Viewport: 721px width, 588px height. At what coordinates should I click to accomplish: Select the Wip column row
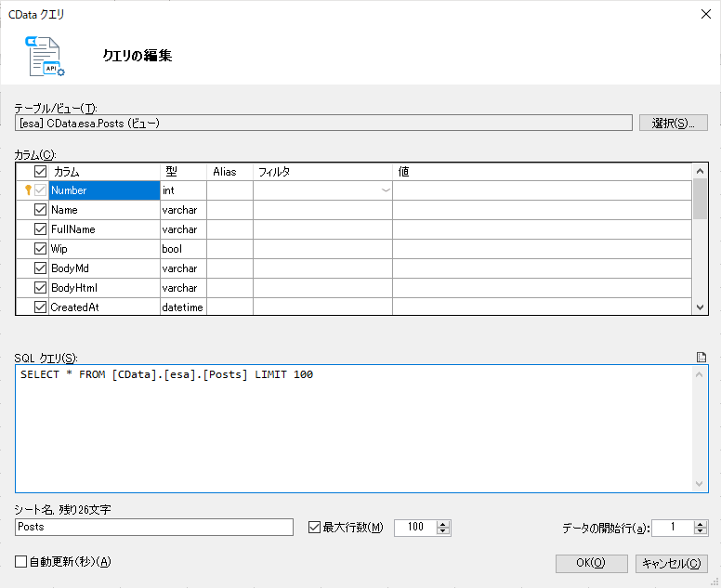354,249
